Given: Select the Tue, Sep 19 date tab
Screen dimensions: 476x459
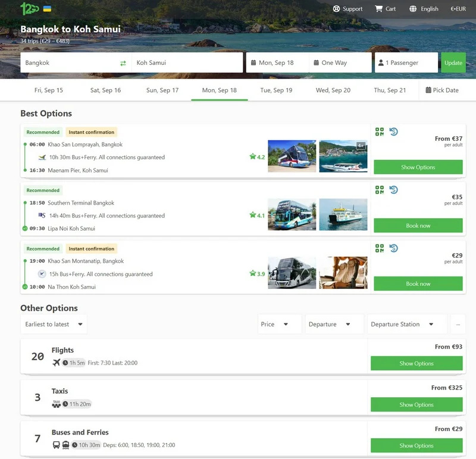Looking at the screenshot, I should [276, 90].
